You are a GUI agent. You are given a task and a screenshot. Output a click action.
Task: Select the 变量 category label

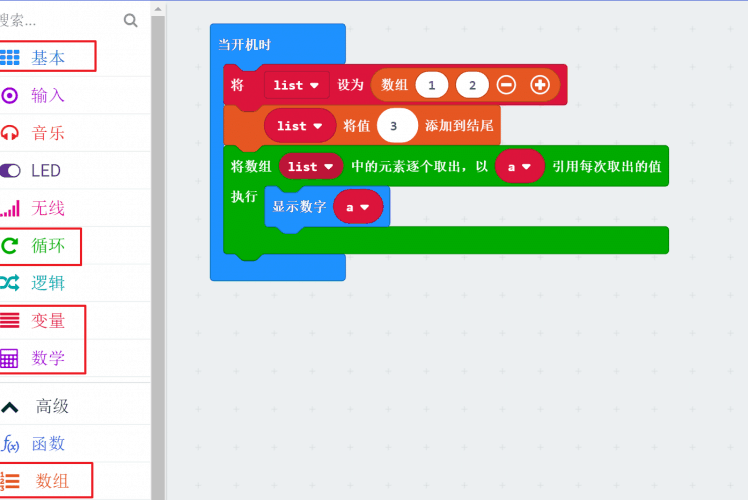tap(49, 321)
